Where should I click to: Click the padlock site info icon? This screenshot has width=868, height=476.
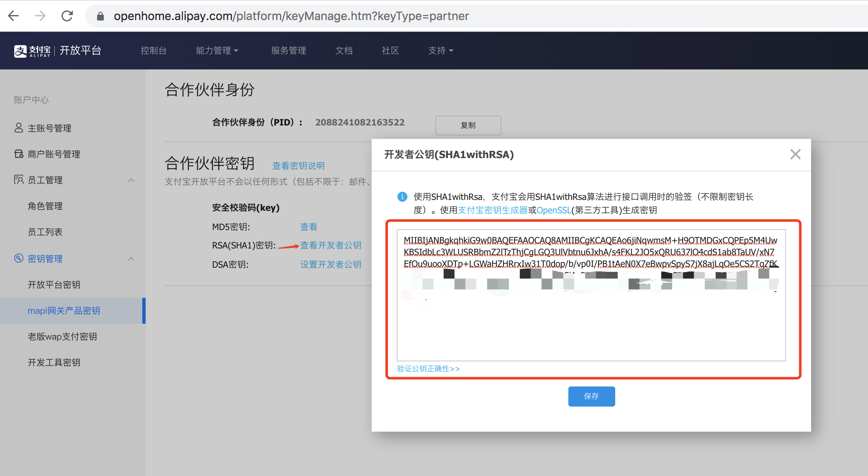tap(100, 16)
